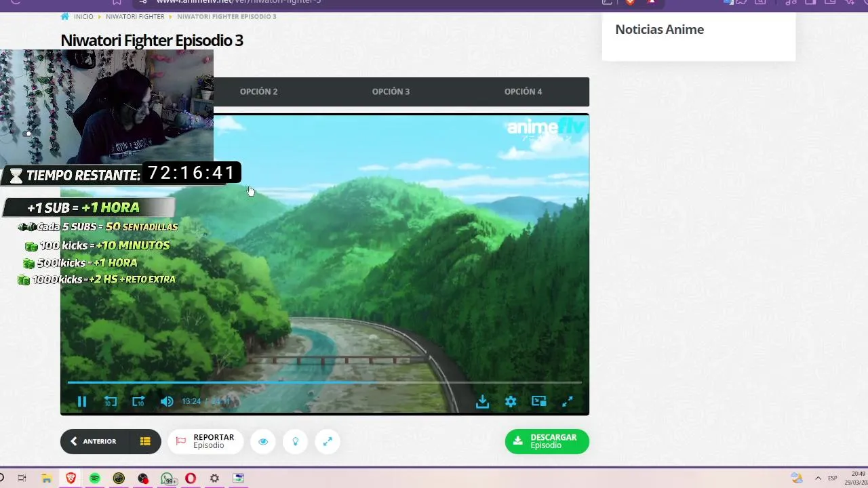Open the INICIO breadcrumb link
868x488 pixels.
point(83,16)
